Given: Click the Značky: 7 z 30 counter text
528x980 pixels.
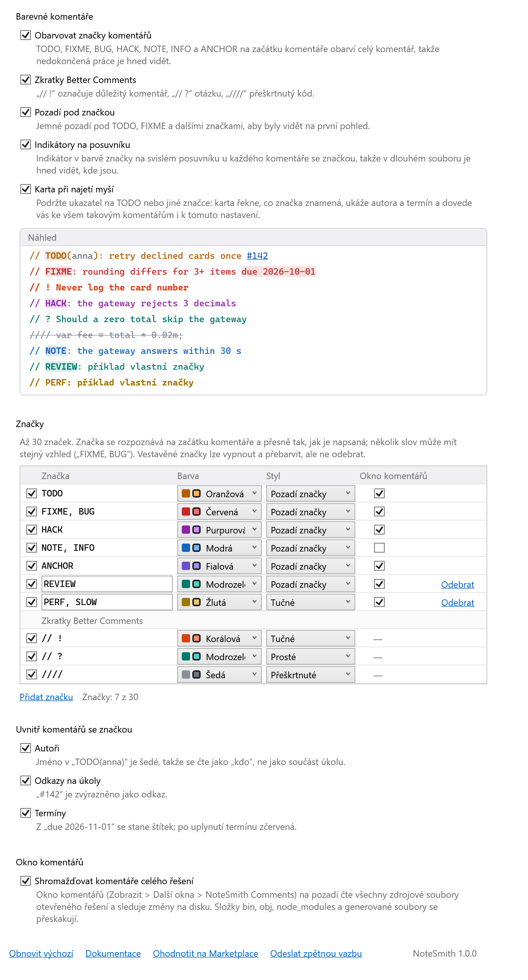Looking at the screenshot, I should pyautogui.click(x=111, y=697).
